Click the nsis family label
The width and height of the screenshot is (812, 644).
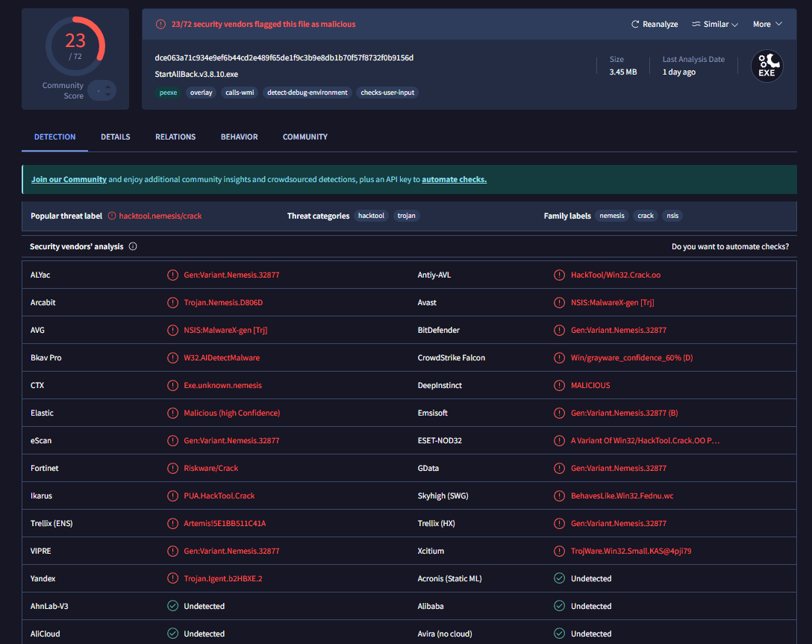[x=672, y=216]
